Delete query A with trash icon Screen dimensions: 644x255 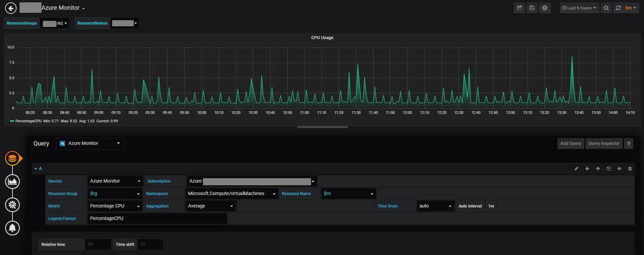click(630, 169)
